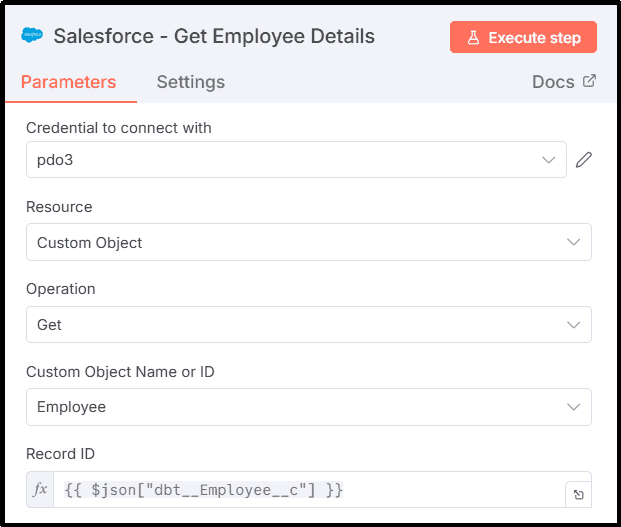Viewport: 621px width, 527px height.
Task: Click the node title Salesforce - Get Employee Details
Action: [x=214, y=37]
